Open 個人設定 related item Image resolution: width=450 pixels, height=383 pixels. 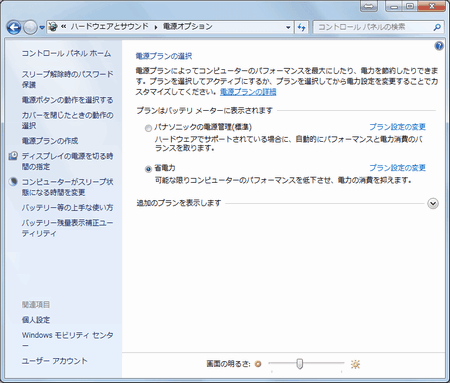coord(36,320)
